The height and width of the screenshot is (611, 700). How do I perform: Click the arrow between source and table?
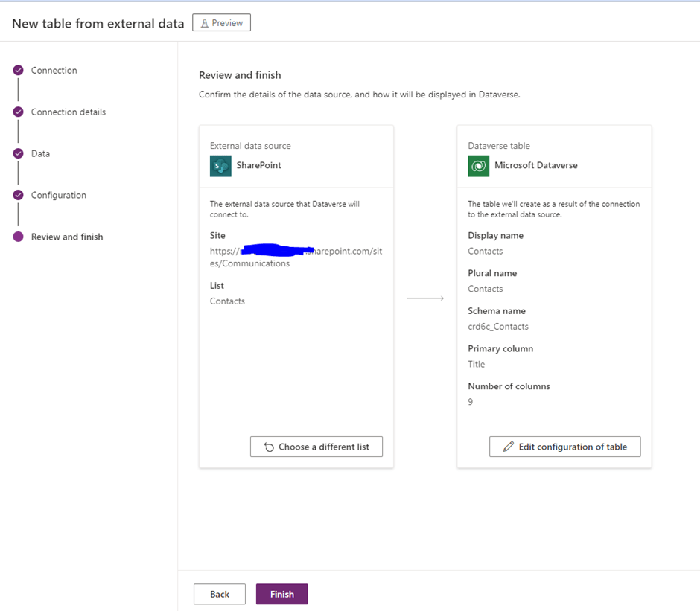pos(425,298)
